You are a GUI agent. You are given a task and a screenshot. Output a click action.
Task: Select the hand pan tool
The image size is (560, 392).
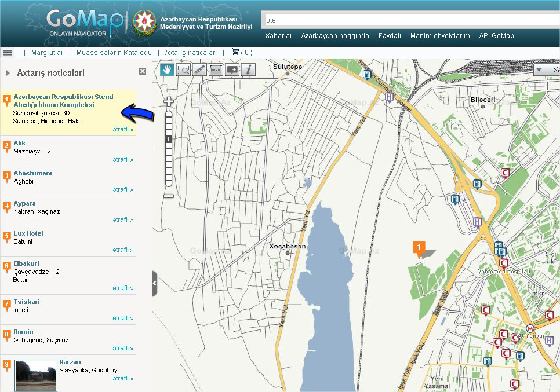click(167, 69)
